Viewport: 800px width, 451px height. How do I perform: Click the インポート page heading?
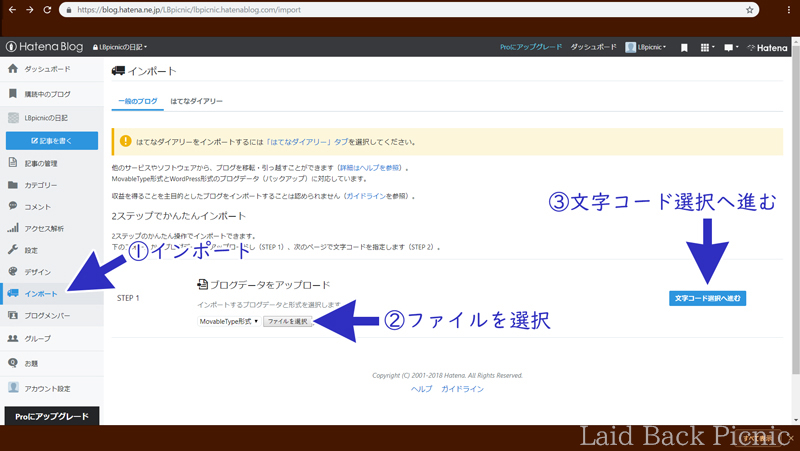[144, 71]
